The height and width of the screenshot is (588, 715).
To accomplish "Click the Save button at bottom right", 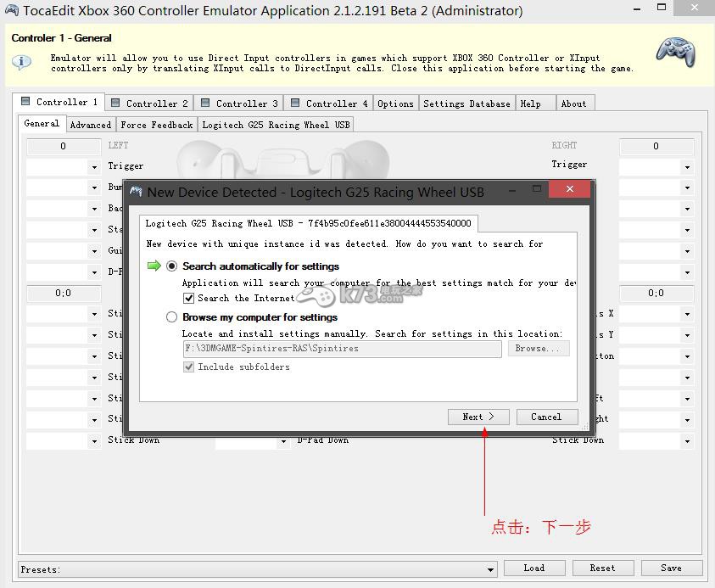I will tap(671, 568).
